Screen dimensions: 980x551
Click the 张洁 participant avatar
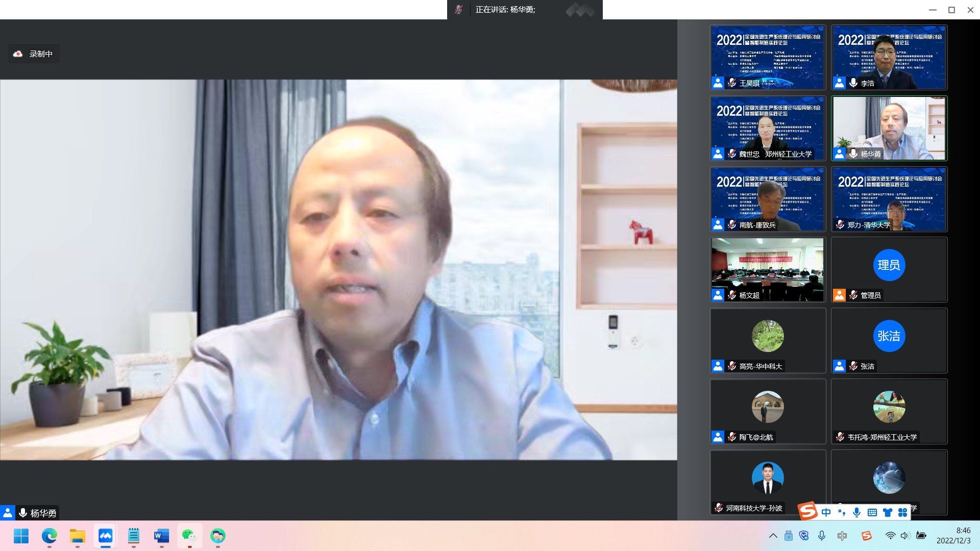889,336
